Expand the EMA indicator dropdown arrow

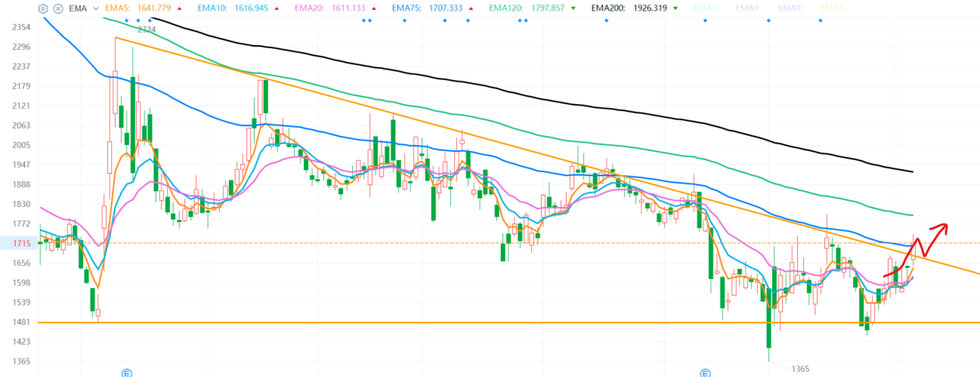point(95,8)
